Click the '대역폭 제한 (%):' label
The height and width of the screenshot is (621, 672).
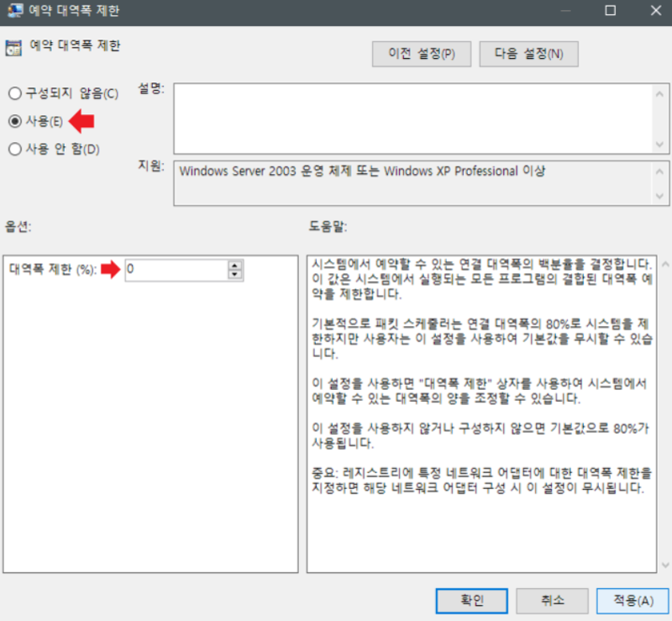[x=52, y=270]
